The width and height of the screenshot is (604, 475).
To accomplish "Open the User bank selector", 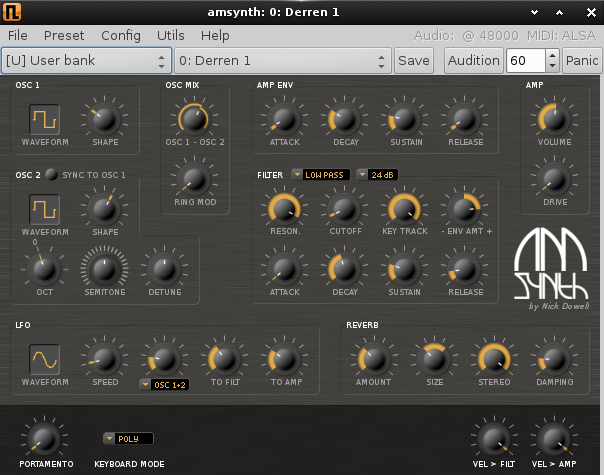I will click(86, 60).
